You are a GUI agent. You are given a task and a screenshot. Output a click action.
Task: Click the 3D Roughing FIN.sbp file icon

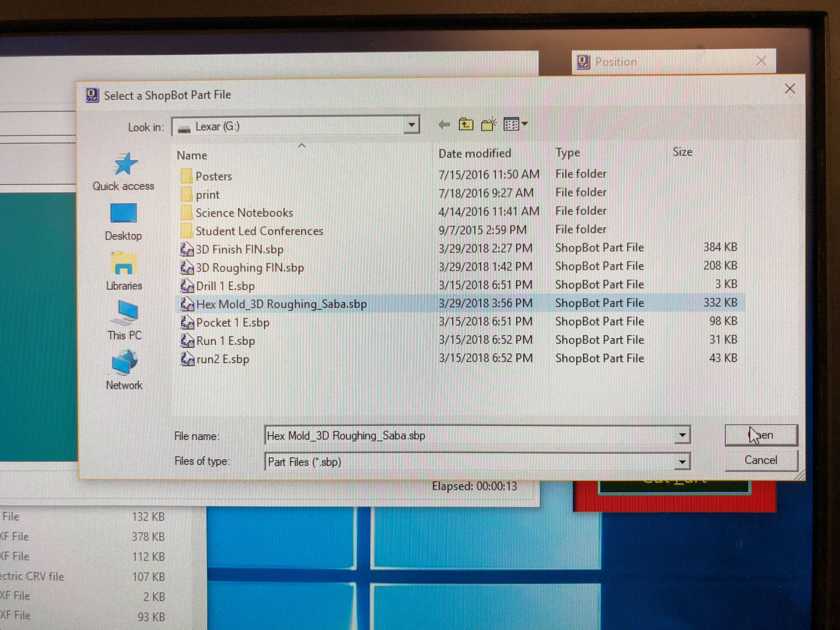[x=187, y=267]
